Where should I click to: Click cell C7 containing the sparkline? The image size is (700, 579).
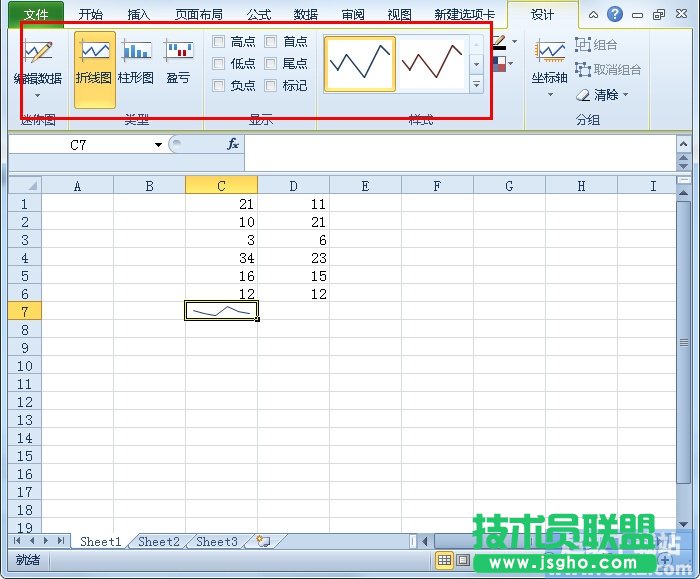[221, 311]
